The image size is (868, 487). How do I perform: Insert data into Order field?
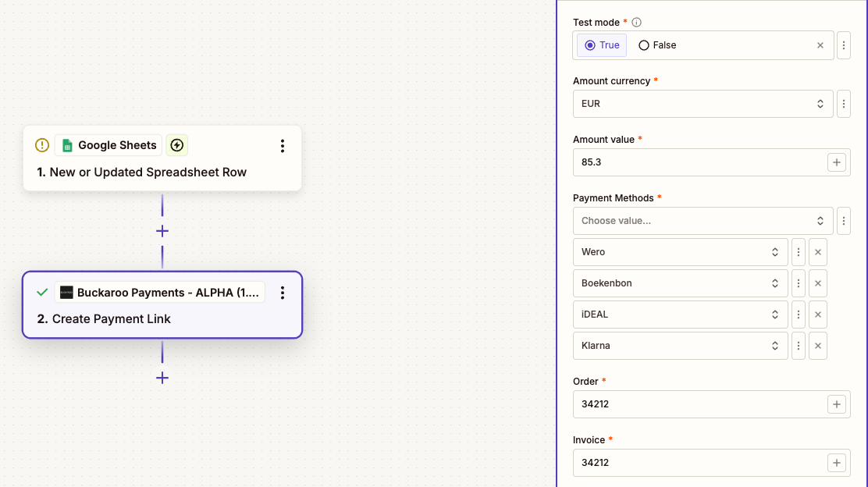[837, 404]
